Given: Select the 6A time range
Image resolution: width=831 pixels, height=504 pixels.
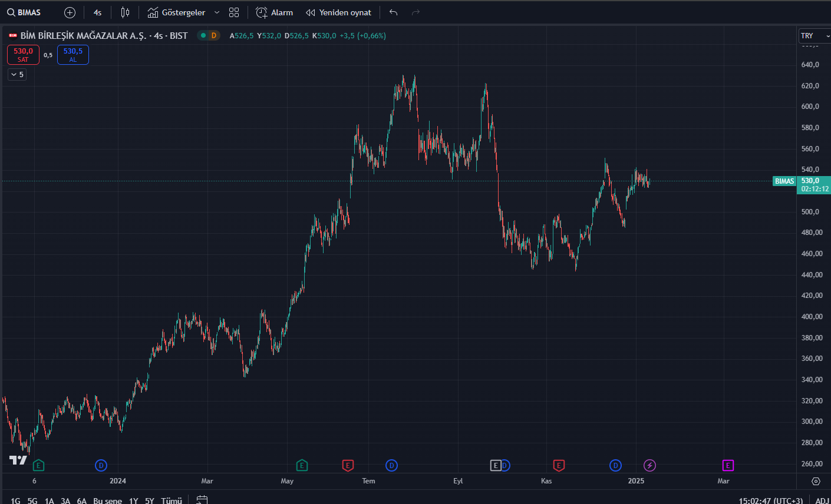Looking at the screenshot, I should tap(81, 500).
